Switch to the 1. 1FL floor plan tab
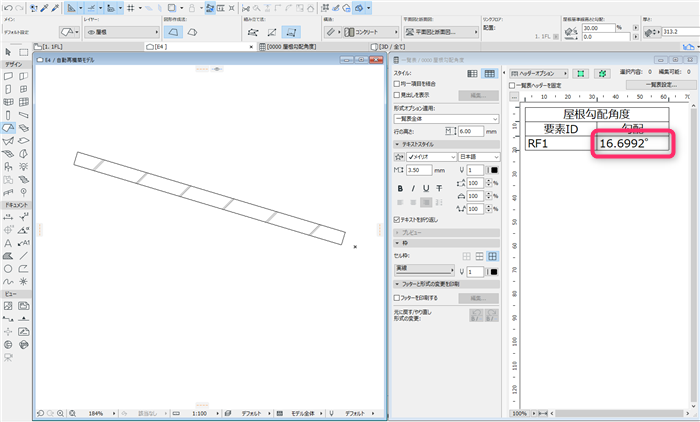 point(88,46)
